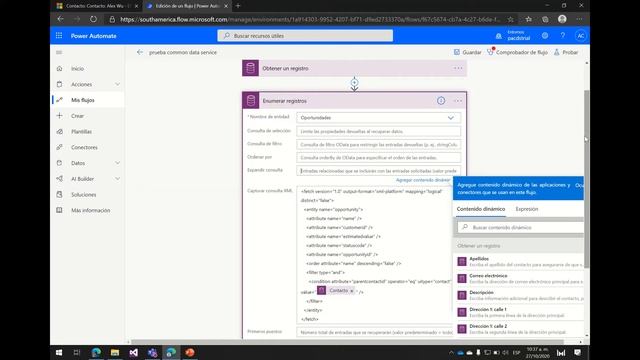Viewport: 640px width, 360px height.
Task: Switch to the Contenido dinámico tab
Action: click(x=481, y=209)
